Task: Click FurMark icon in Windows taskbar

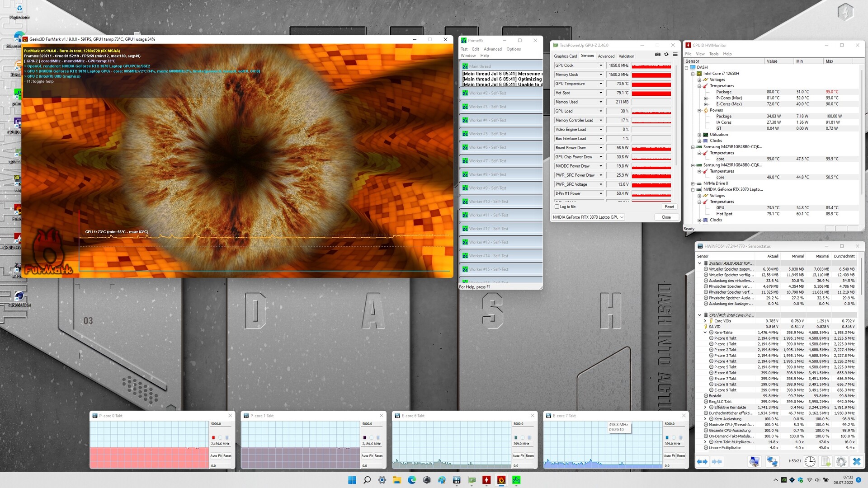Action: pyautogui.click(x=501, y=480)
